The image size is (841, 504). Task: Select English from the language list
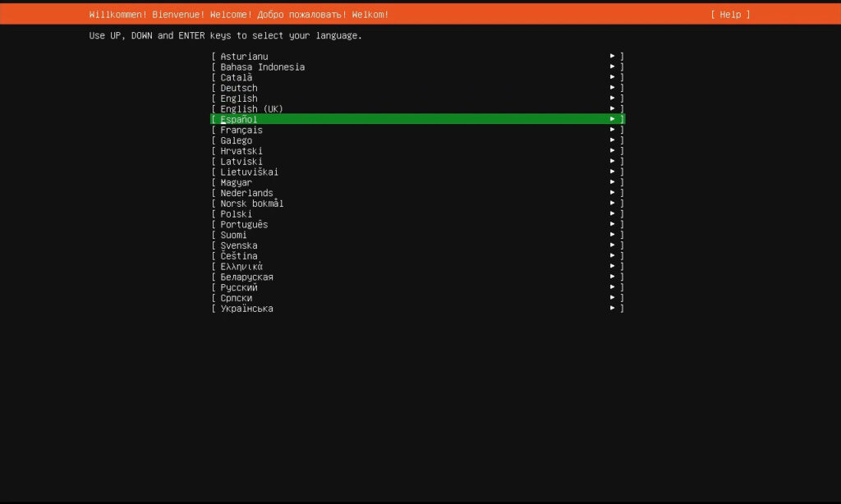[238, 99]
